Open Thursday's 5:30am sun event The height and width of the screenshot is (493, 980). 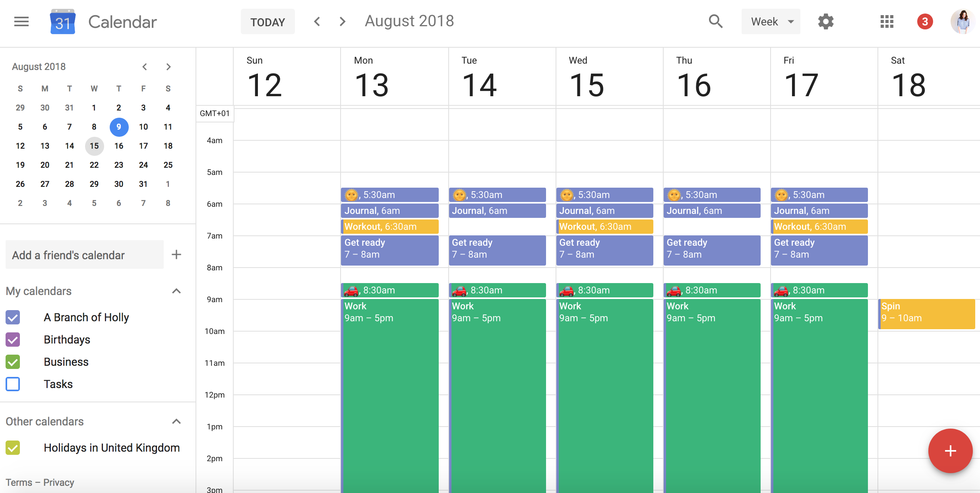pyautogui.click(x=712, y=195)
